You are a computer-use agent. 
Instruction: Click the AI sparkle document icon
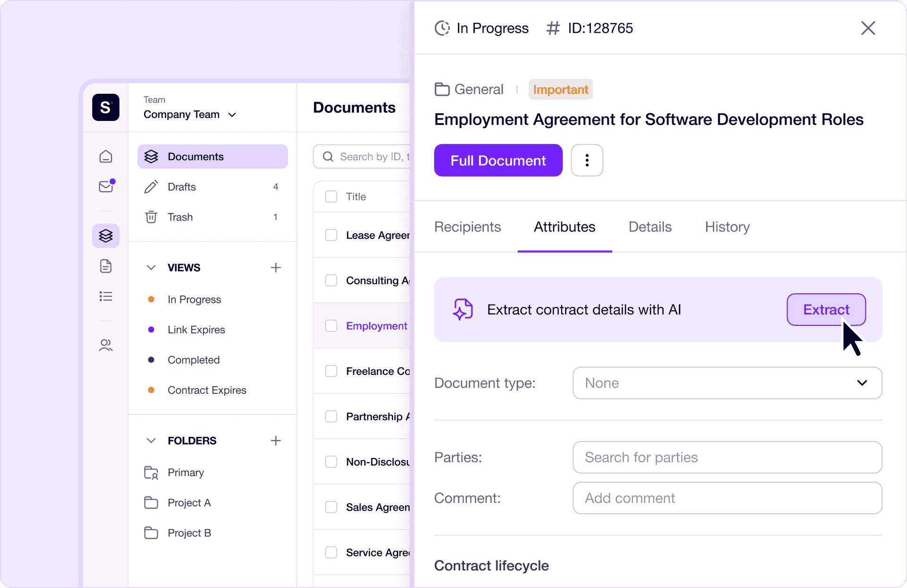point(462,309)
